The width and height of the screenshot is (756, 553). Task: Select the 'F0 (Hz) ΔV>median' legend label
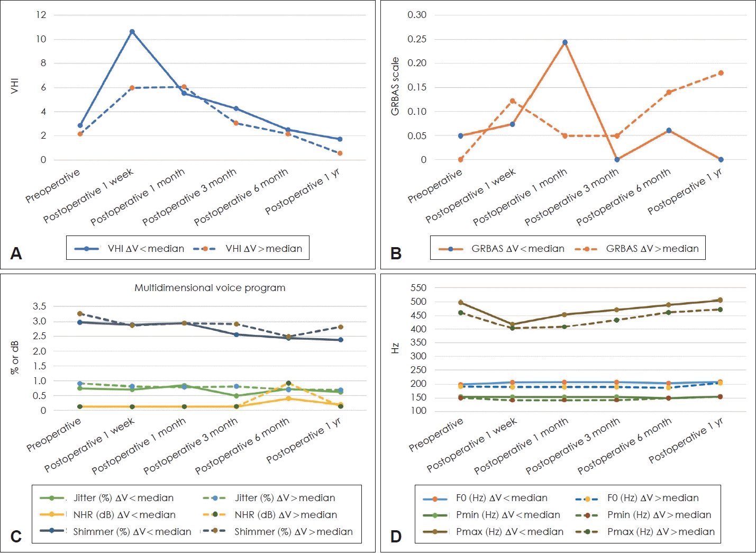click(x=653, y=498)
